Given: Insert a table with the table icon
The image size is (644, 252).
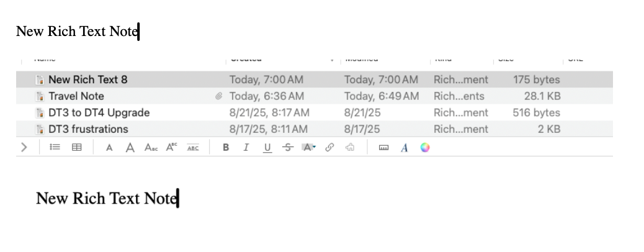Looking at the screenshot, I should (76, 148).
